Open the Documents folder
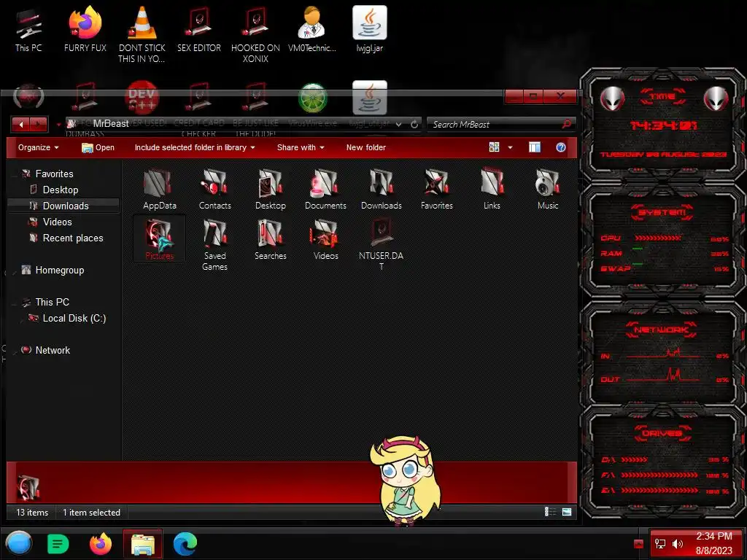 click(x=325, y=189)
